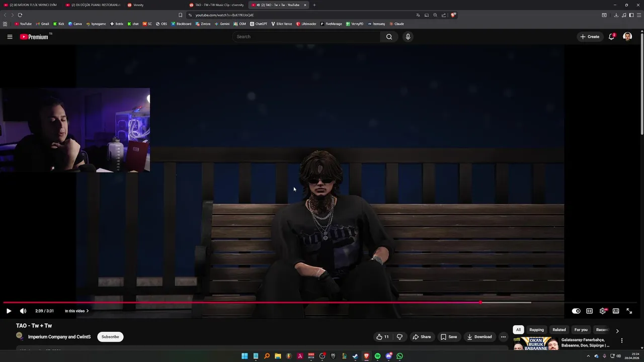Play the paused video
Image resolution: width=644 pixels, height=362 pixels.
click(9, 311)
